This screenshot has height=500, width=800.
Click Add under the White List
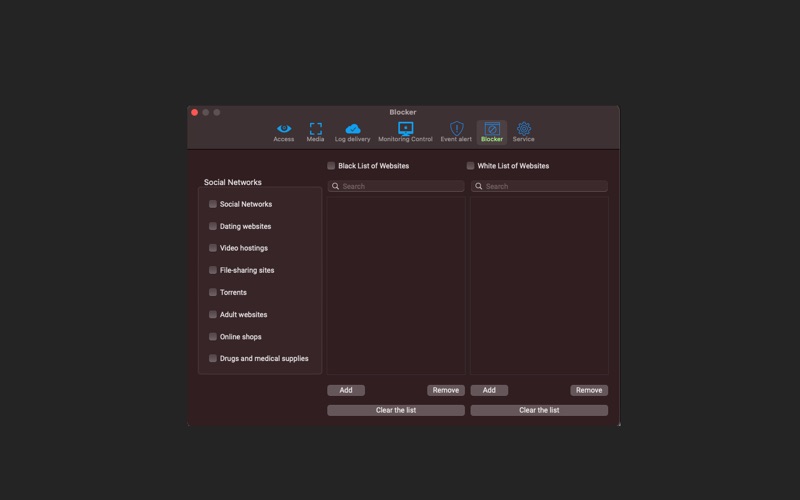pyautogui.click(x=489, y=390)
